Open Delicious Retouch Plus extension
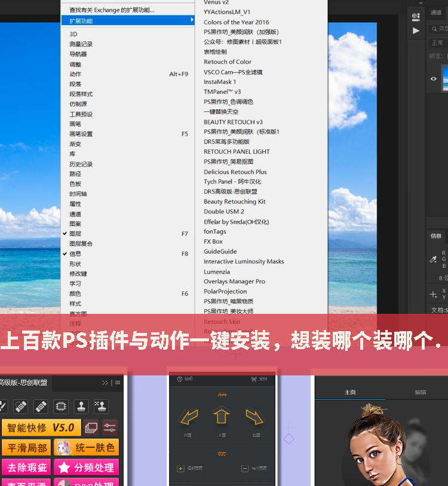 coord(235,172)
